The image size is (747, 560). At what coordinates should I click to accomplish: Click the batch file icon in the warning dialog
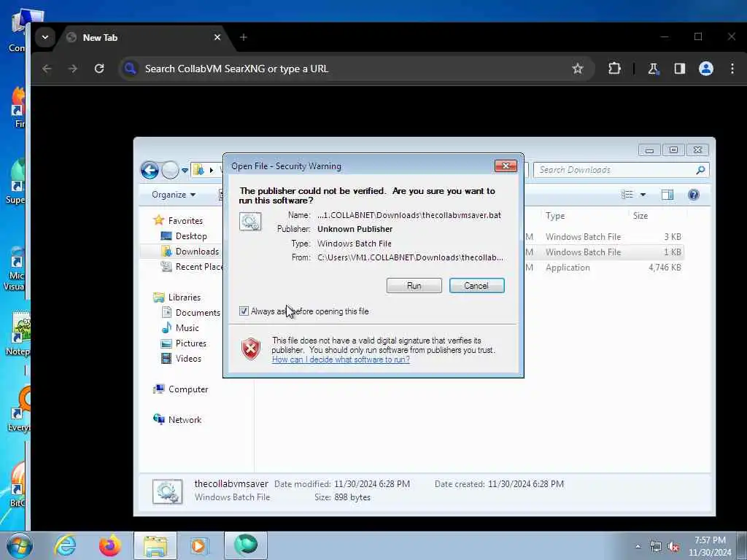(x=250, y=222)
